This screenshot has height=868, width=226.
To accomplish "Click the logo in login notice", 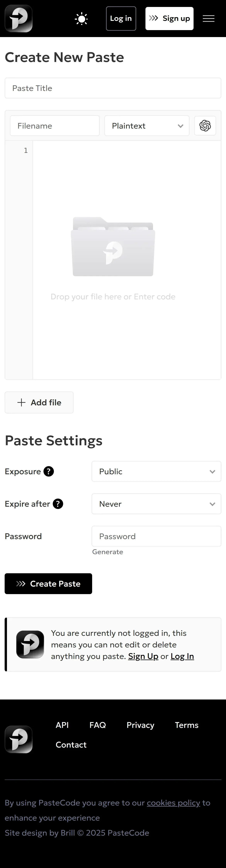I will pyautogui.click(x=30, y=644).
